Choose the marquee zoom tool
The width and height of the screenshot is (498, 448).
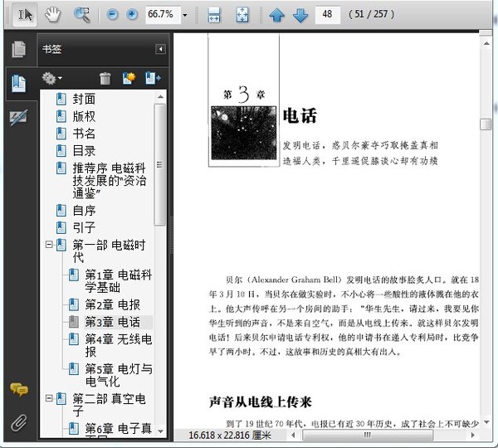pyautogui.click(x=81, y=15)
